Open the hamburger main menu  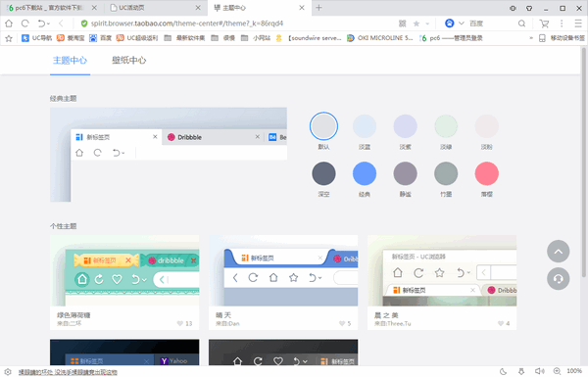point(578,24)
